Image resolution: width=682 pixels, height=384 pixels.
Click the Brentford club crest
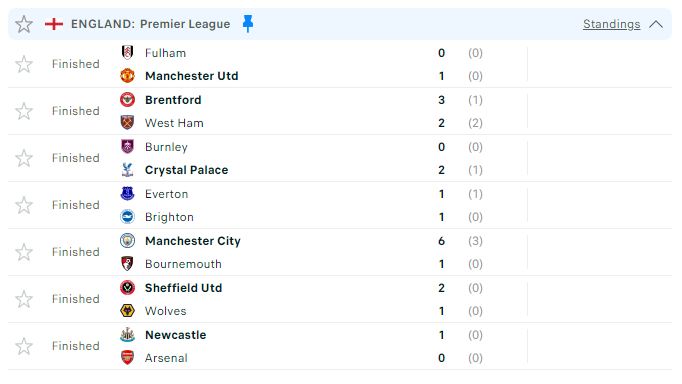pos(127,100)
